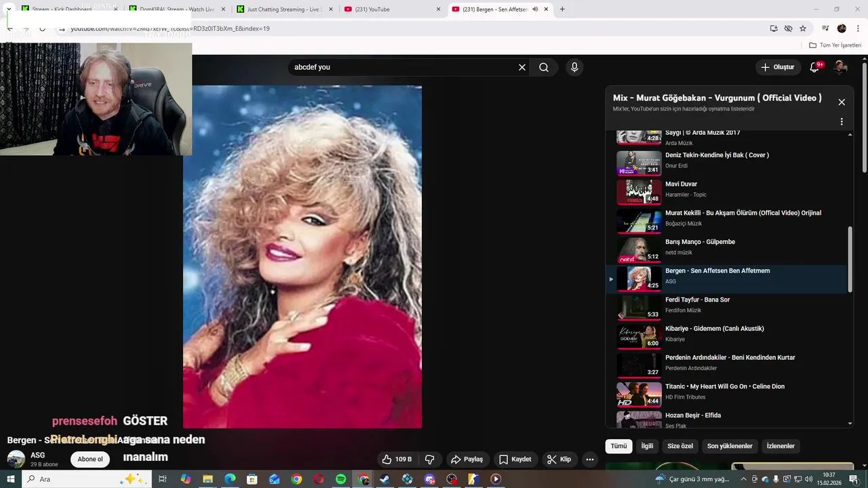The height and width of the screenshot is (488, 868).
Task: Click the YouTube search magnifier button
Action: (x=544, y=67)
